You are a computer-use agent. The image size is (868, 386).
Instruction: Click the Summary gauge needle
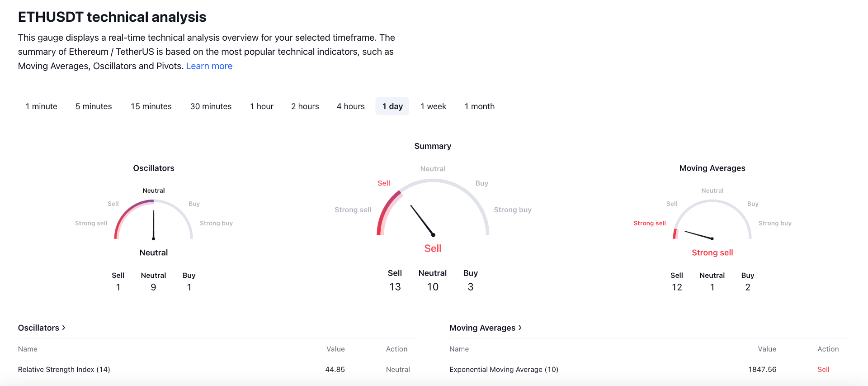tap(422, 220)
